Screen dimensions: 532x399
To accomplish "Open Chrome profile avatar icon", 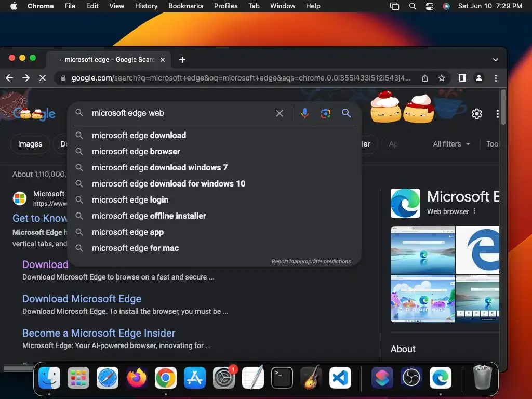I will click(x=478, y=78).
